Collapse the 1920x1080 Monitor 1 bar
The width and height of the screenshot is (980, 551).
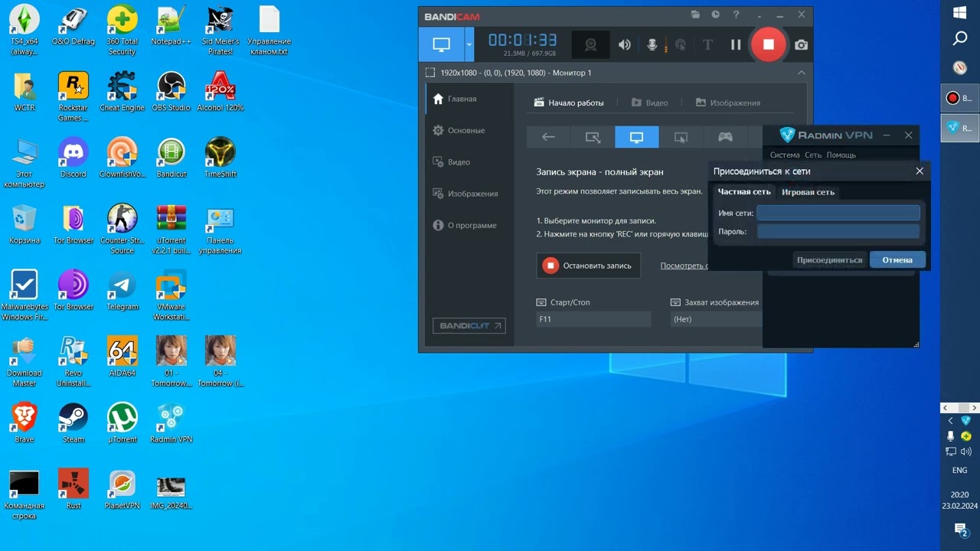click(801, 73)
